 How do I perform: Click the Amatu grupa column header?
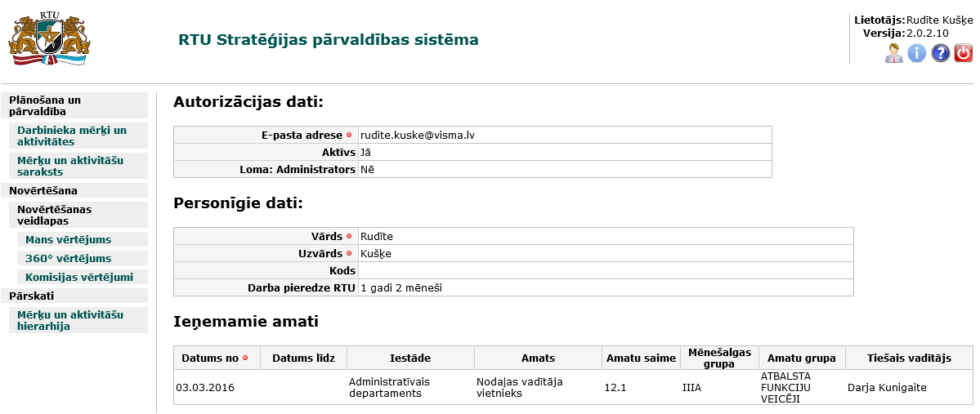point(802,358)
